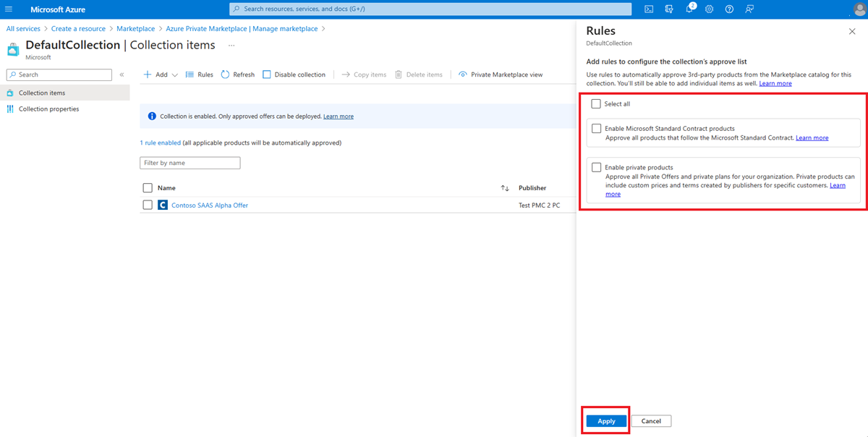Open the hamburger portal menu
This screenshot has width=868, height=437.
(9, 9)
